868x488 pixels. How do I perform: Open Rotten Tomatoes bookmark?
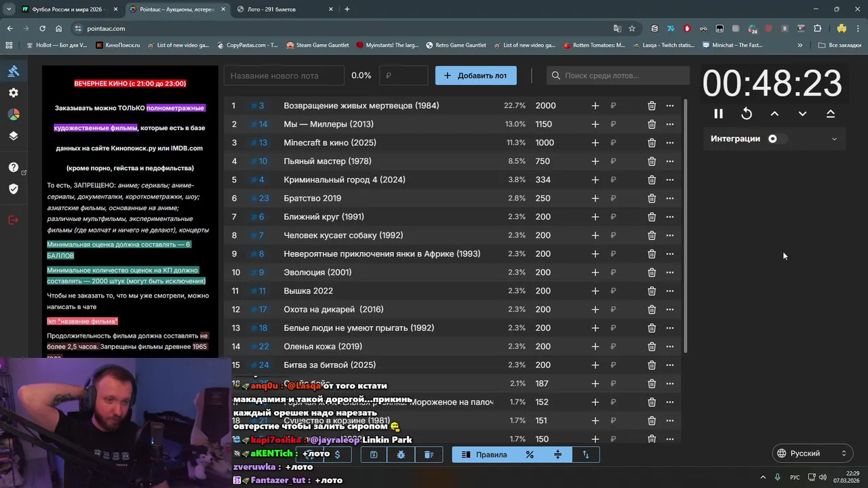point(595,45)
